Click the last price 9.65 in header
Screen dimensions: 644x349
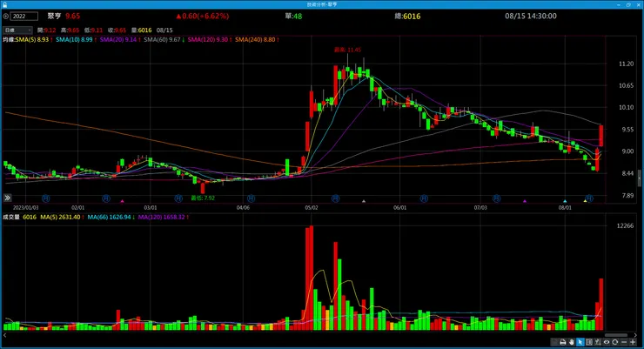73,16
